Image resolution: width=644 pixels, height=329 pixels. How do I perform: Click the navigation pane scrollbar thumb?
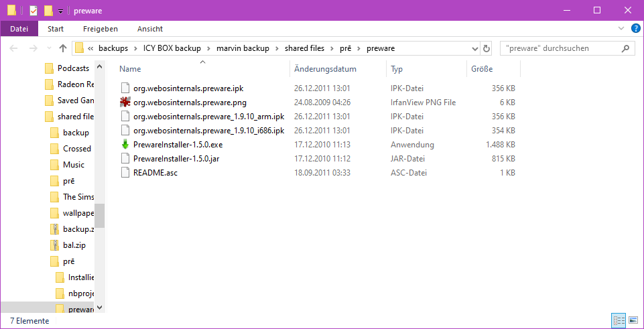click(x=99, y=216)
